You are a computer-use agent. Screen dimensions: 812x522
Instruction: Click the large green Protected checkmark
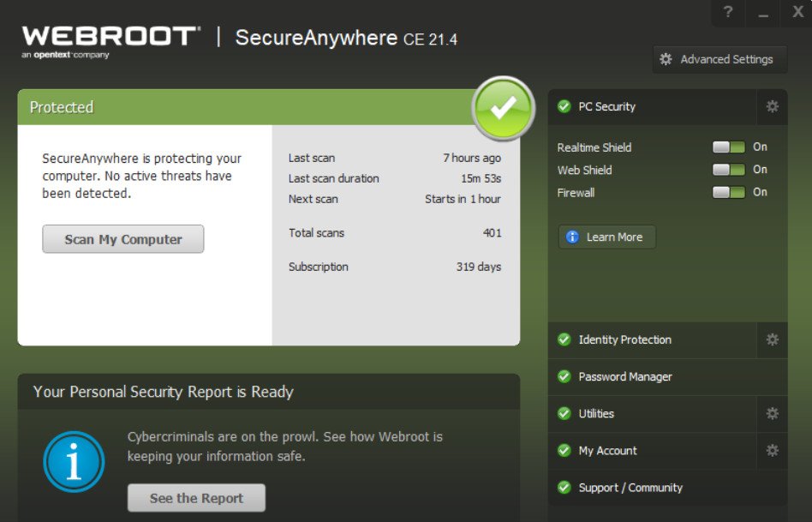pos(503,108)
